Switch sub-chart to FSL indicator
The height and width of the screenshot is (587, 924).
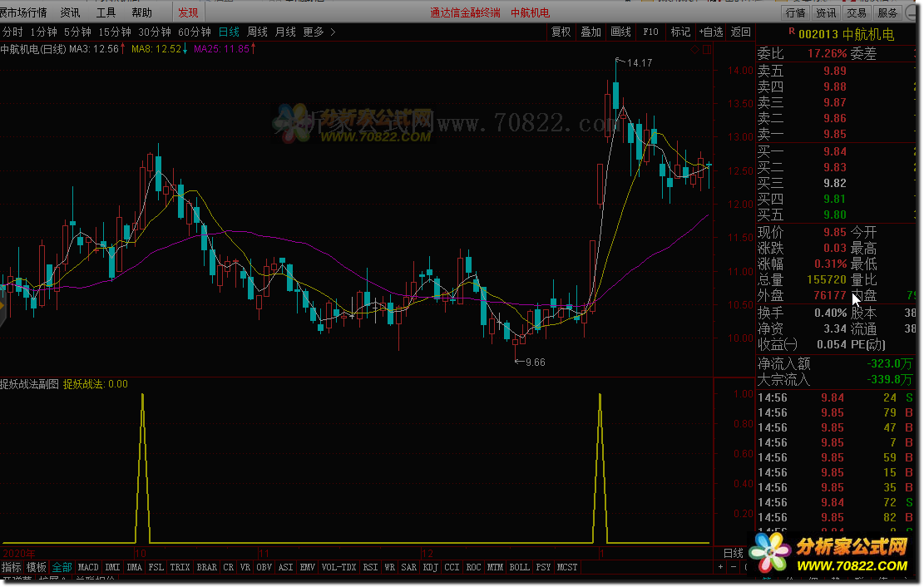click(x=156, y=567)
